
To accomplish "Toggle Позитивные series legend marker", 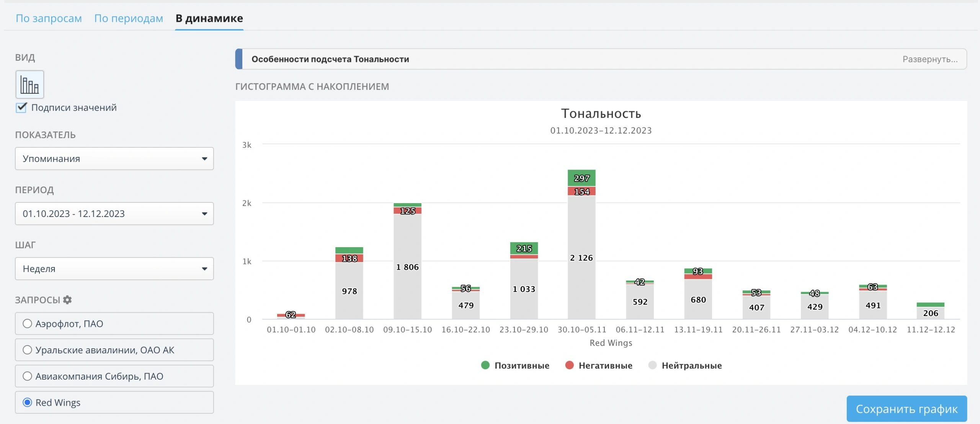I will [485, 365].
